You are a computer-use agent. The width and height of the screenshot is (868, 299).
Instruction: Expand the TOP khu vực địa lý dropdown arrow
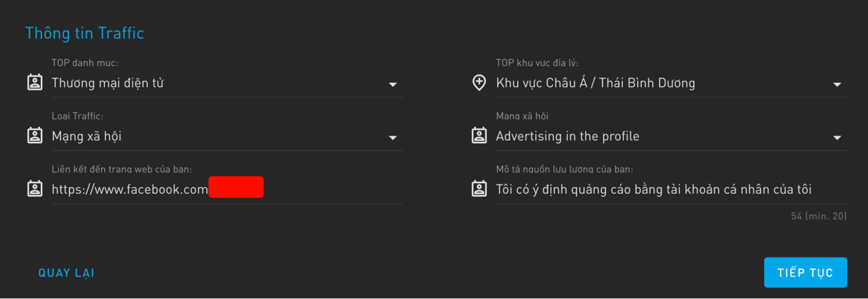[837, 84]
